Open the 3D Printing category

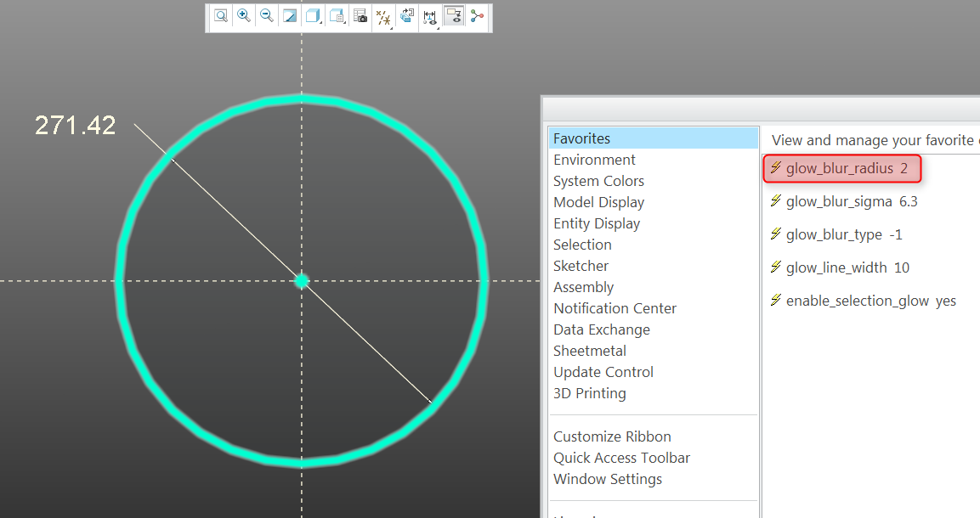pos(589,393)
